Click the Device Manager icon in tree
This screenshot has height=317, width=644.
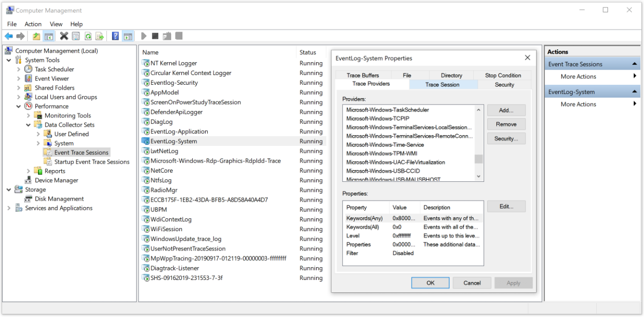coord(28,180)
